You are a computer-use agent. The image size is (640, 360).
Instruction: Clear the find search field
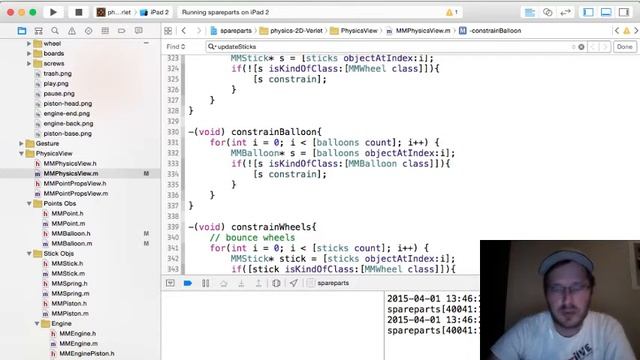pyautogui.click(x=581, y=47)
